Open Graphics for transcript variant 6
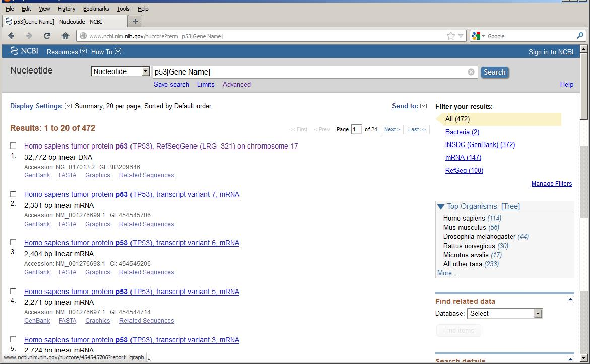 click(x=97, y=272)
